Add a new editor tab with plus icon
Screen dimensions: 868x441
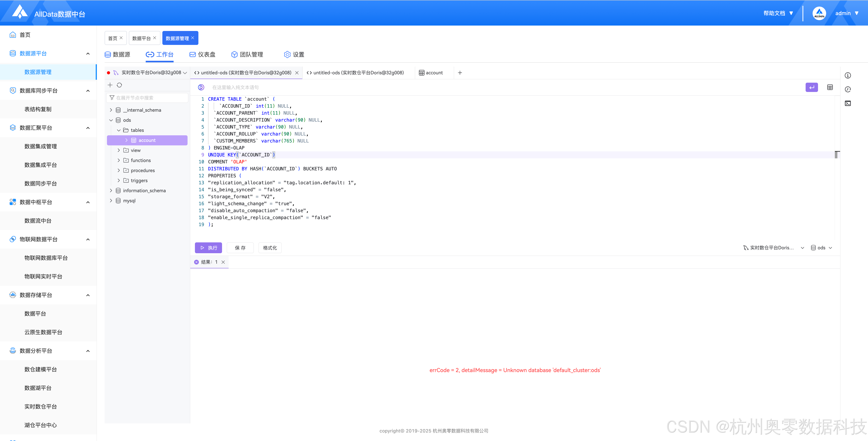pyautogui.click(x=460, y=73)
